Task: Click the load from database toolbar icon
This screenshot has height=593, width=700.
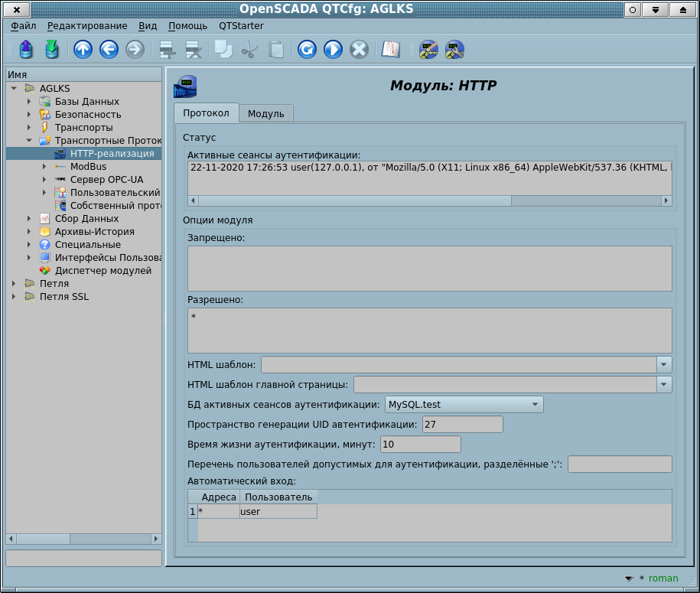Action: (27, 50)
